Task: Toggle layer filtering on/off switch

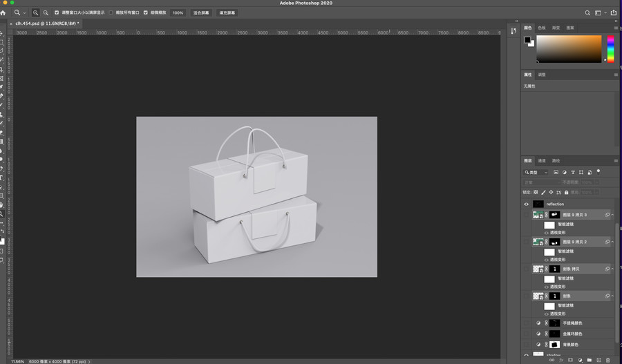Action: [599, 172]
